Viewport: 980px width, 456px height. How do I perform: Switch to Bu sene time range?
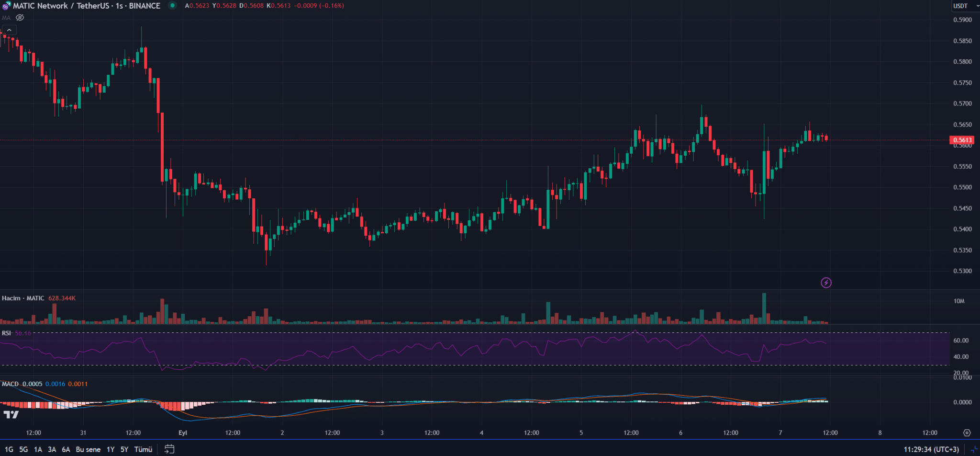pyautogui.click(x=88, y=449)
